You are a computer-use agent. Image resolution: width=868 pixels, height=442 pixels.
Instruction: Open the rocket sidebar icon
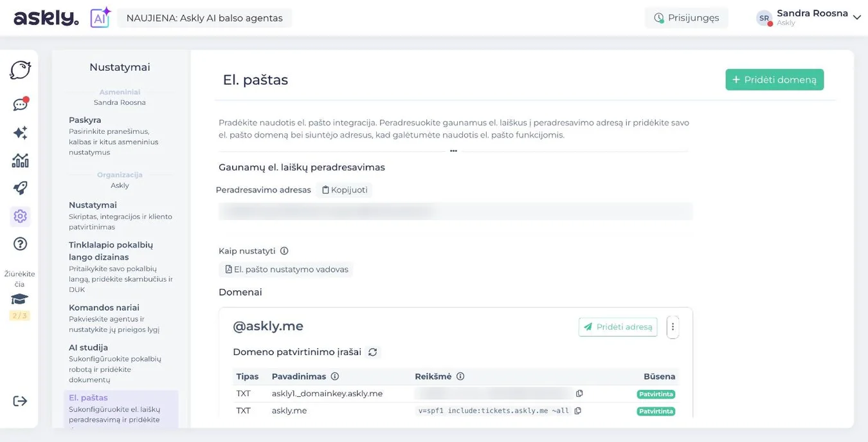coord(20,188)
